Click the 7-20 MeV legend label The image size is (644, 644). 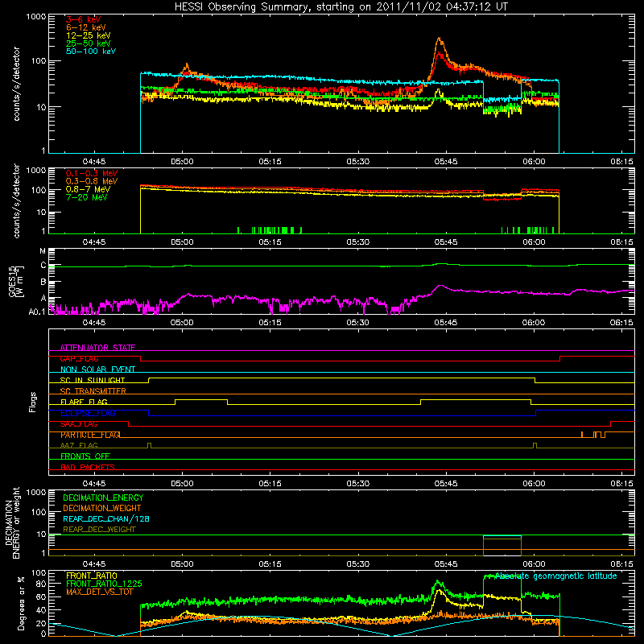(86, 197)
